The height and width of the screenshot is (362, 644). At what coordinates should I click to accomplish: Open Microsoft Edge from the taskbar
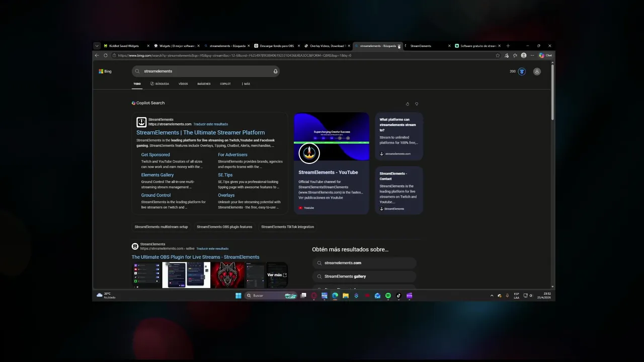[335, 296]
